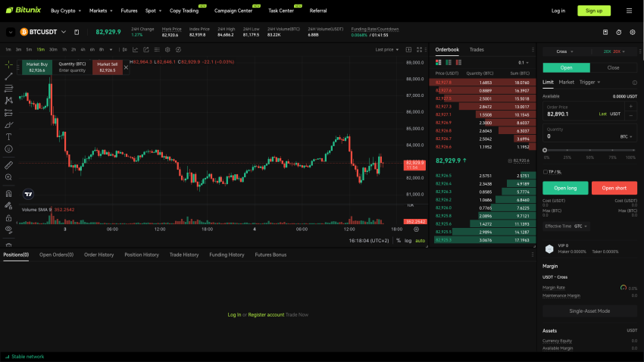644x362 pixels.
Task: Click the quantity percentage slider handle
Action: [x=545, y=150]
